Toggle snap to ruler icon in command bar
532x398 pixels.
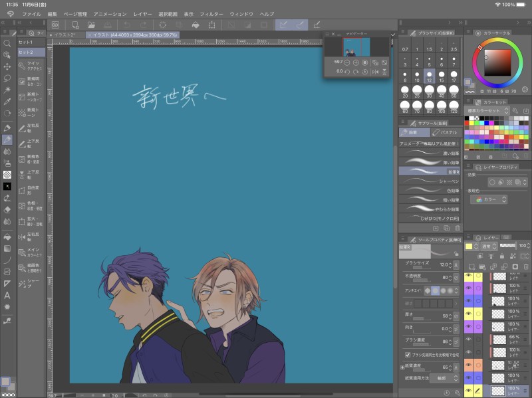(x=283, y=25)
